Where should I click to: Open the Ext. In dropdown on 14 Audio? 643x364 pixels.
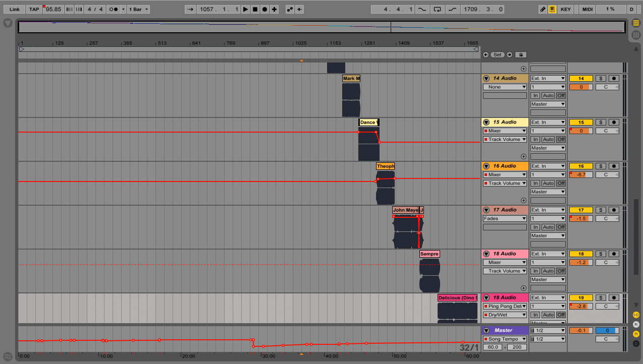[548, 78]
